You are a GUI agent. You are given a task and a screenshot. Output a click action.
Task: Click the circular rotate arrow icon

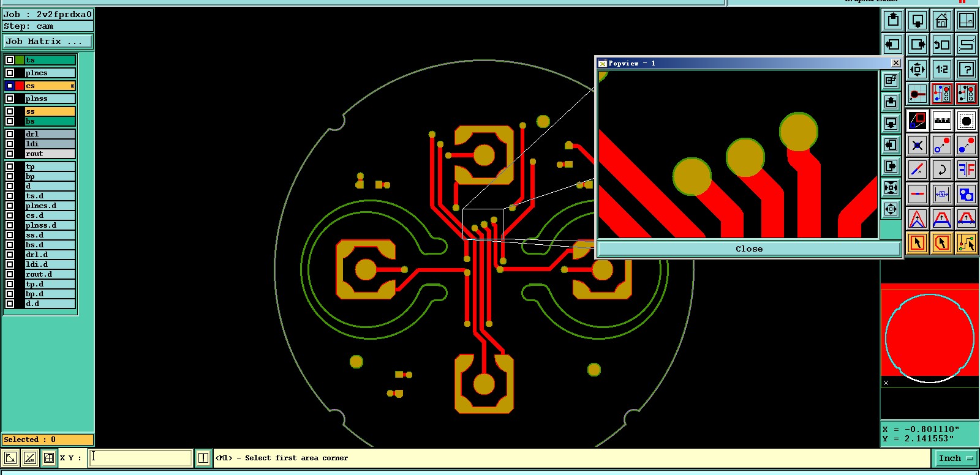tap(942, 170)
